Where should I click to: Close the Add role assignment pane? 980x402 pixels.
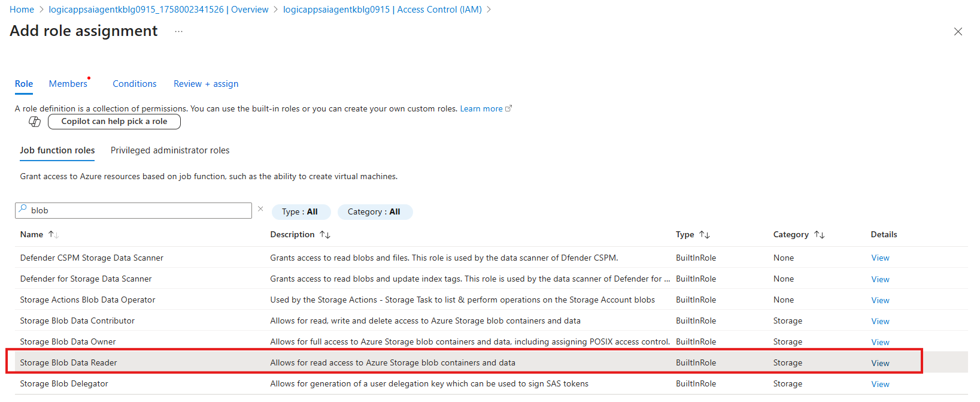coord(958,32)
